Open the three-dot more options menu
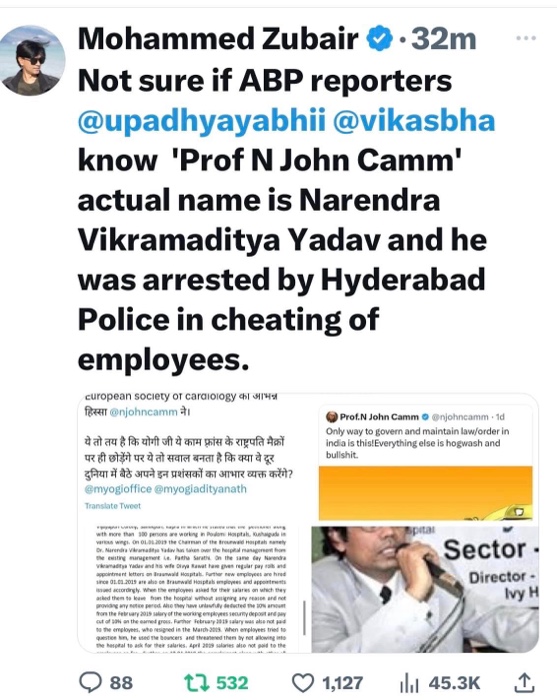Viewport: 557px width, 700px height. point(526,38)
